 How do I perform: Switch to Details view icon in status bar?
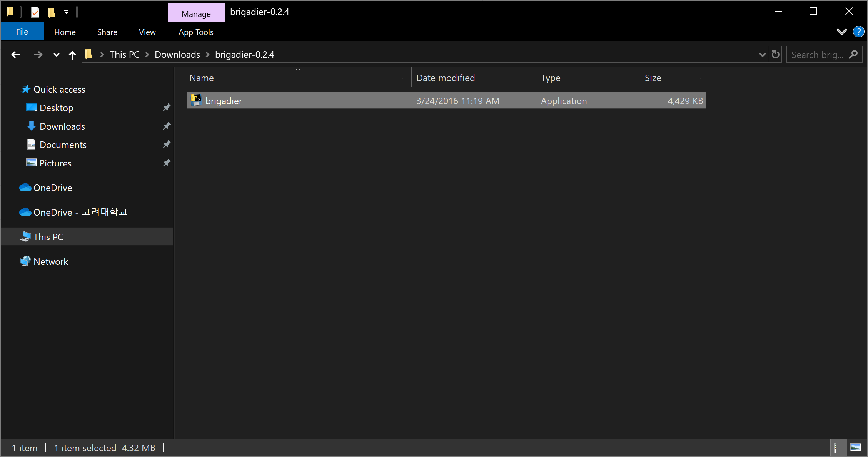[838, 448]
